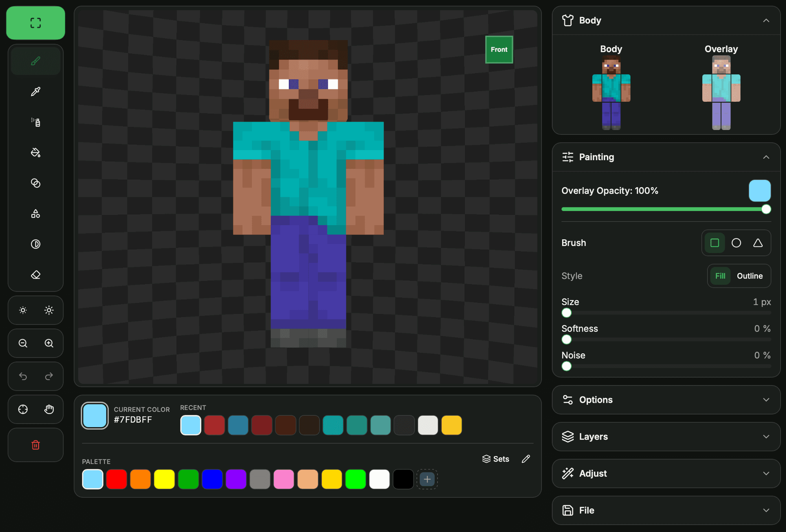The image size is (786, 532).
Task: Pick the yellow palette color
Action: tap(164, 479)
